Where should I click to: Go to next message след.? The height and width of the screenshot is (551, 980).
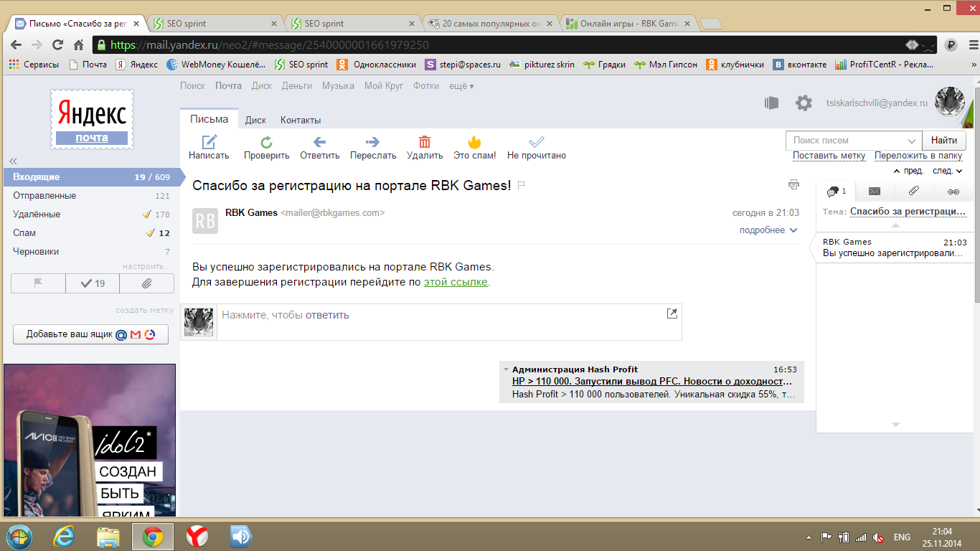coord(947,171)
